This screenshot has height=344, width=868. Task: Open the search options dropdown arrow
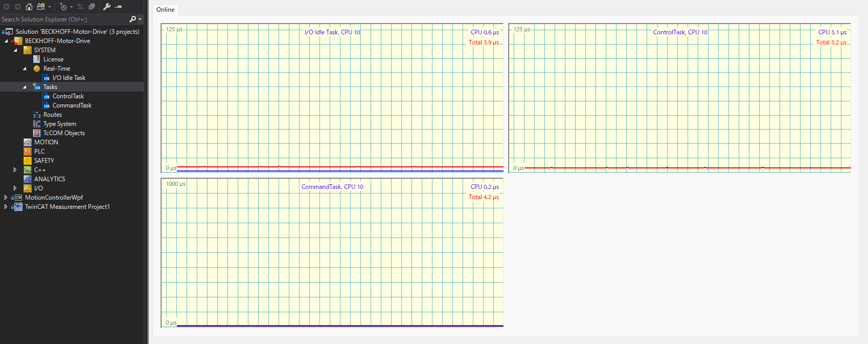click(x=140, y=19)
